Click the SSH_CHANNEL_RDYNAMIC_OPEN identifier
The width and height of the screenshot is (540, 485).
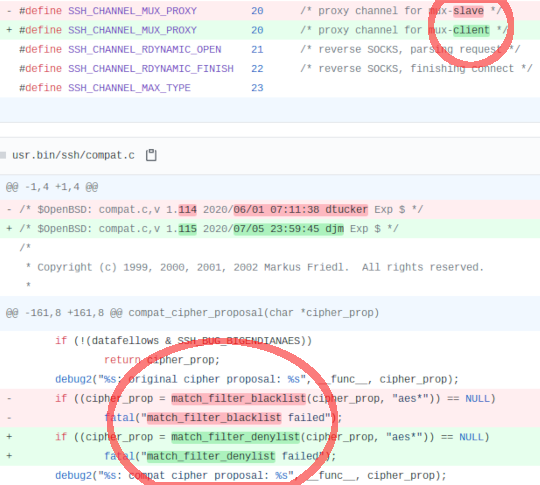coord(145,50)
